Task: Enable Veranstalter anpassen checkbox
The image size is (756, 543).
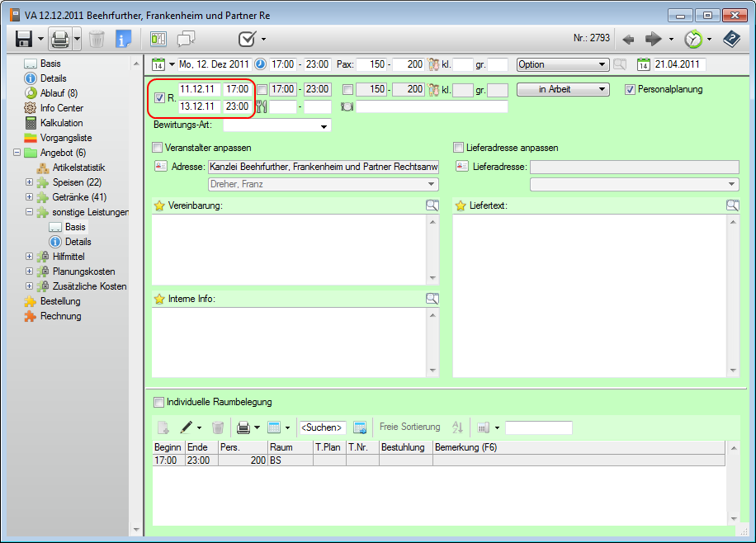Action: tap(158, 148)
